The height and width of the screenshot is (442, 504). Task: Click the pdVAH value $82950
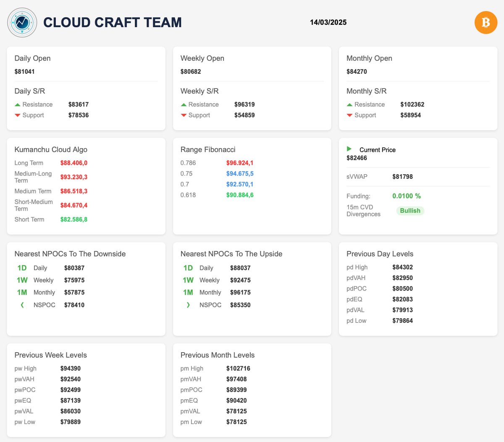(402, 278)
